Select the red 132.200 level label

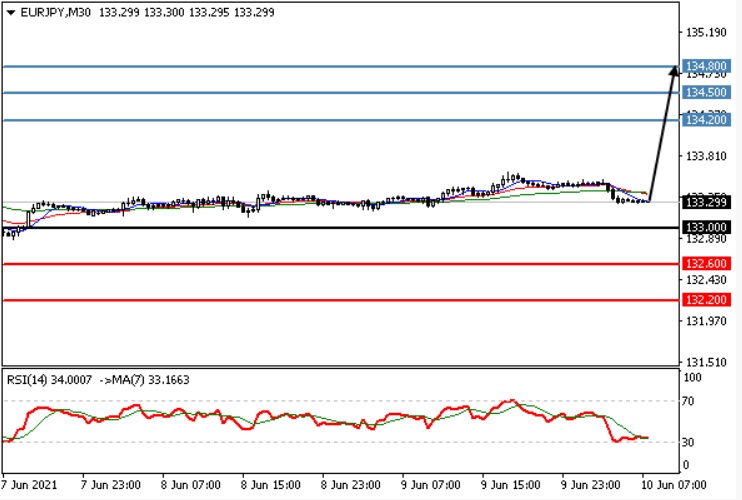[706, 299]
